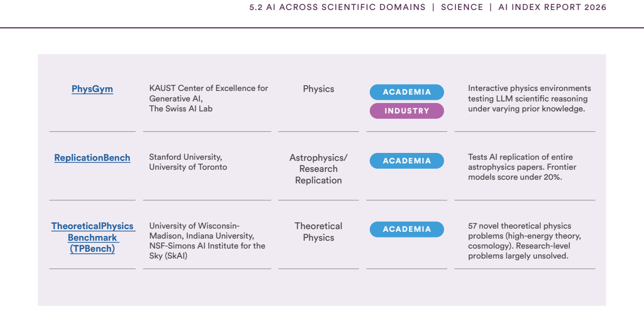Click the PhysGym description about interactive physics environments
The width and height of the screenshot is (644, 309).
click(x=529, y=98)
